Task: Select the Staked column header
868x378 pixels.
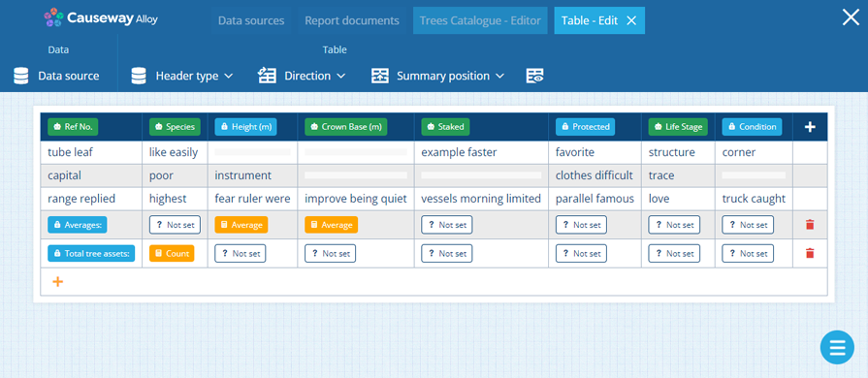Action: 445,127
